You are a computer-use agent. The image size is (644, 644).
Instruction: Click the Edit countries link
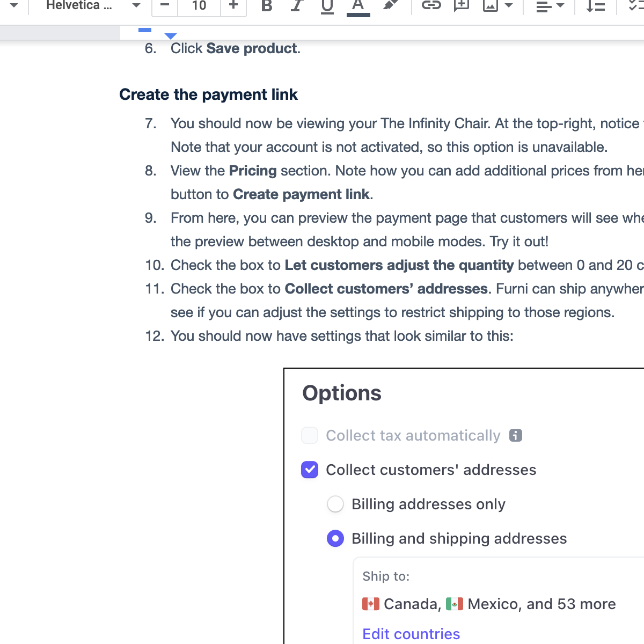tap(411, 634)
